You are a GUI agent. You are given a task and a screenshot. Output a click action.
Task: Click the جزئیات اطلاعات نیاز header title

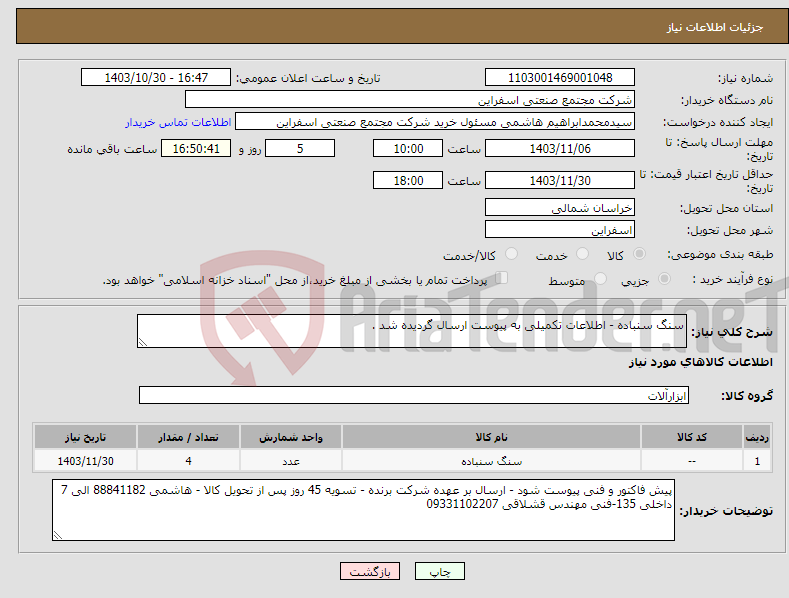715,27
